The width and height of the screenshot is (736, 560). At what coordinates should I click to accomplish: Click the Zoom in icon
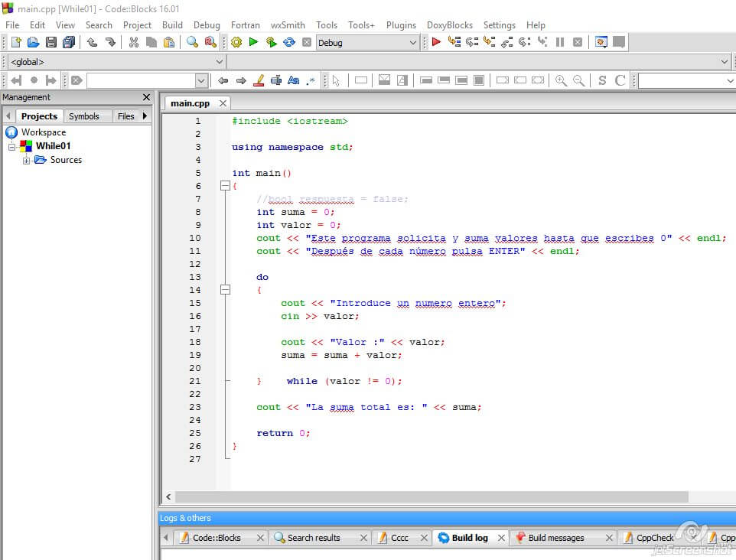561,80
